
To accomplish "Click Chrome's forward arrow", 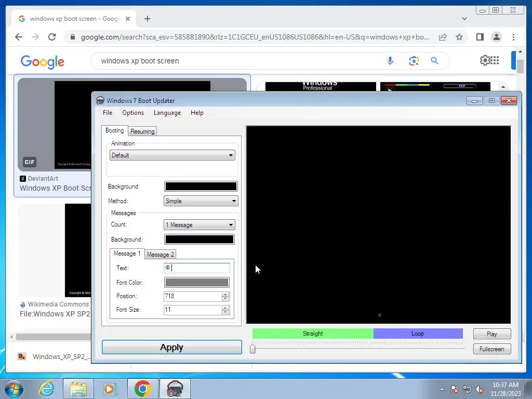I will point(35,37).
